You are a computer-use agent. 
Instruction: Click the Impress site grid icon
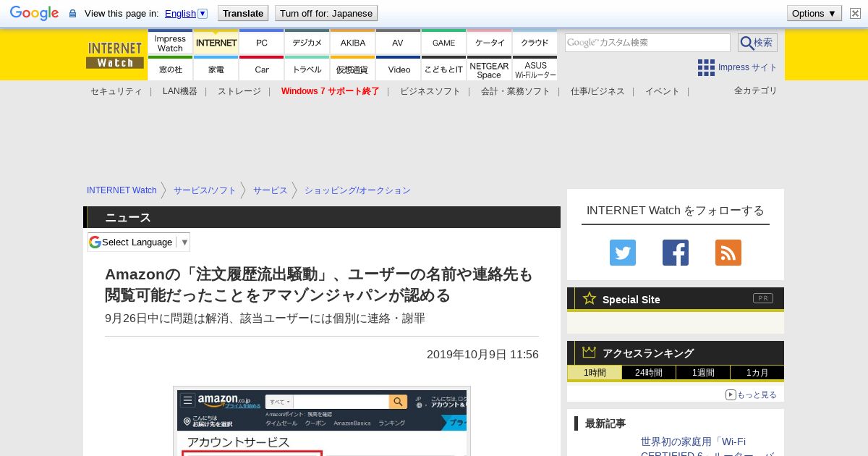(706, 67)
